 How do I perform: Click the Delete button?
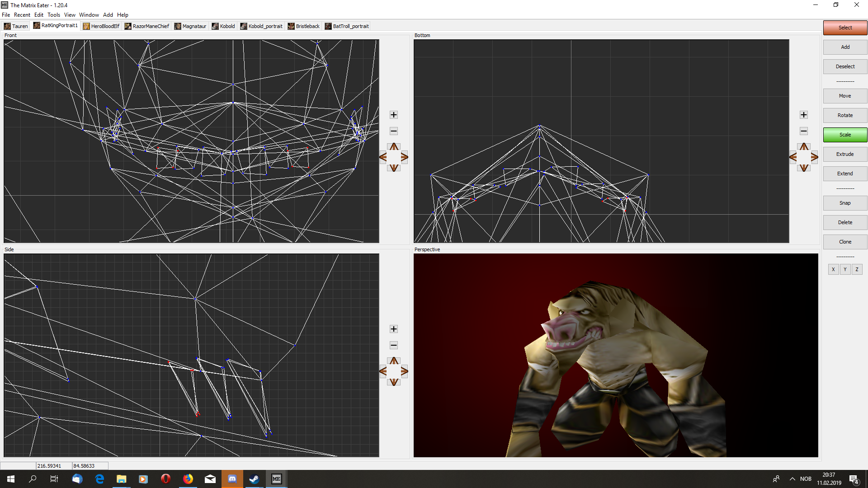click(x=845, y=222)
